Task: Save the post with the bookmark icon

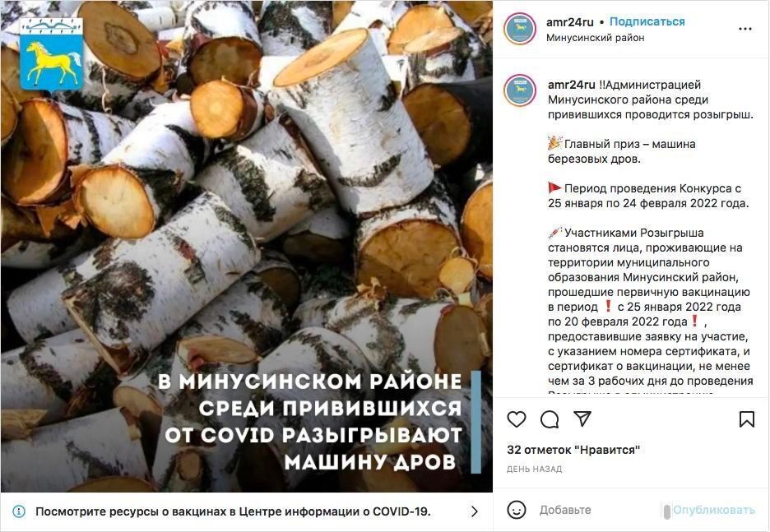Action: tap(746, 419)
